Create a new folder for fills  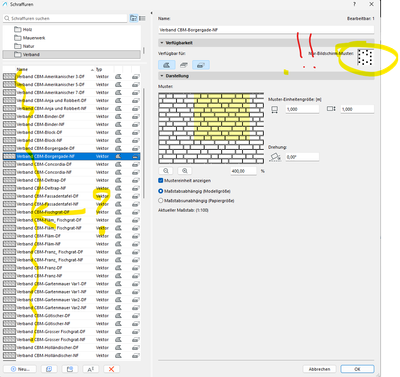coord(70,369)
